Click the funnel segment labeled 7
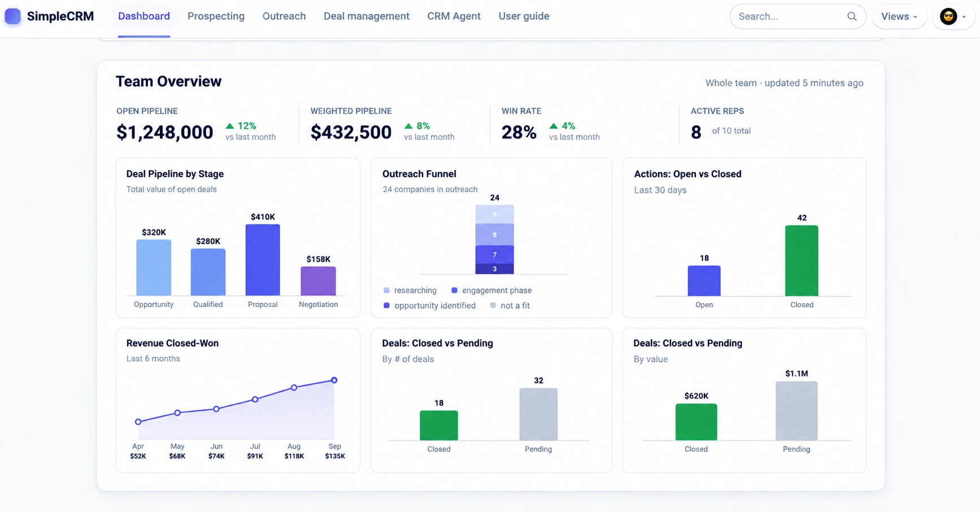 495,255
